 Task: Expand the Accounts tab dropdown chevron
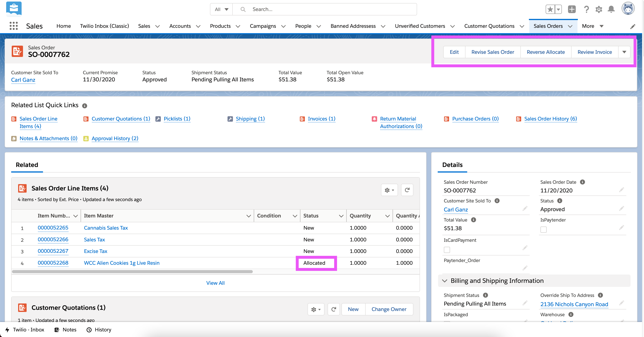pos(198,26)
